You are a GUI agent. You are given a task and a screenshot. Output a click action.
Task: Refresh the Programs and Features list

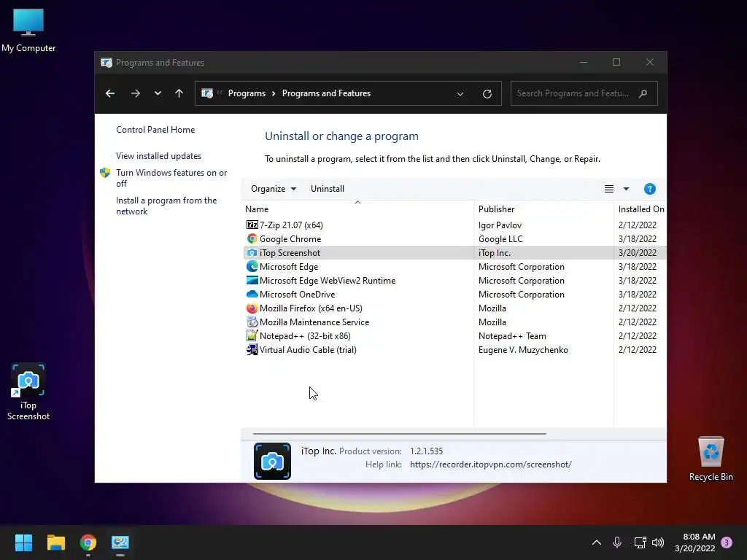(x=487, y=94)
